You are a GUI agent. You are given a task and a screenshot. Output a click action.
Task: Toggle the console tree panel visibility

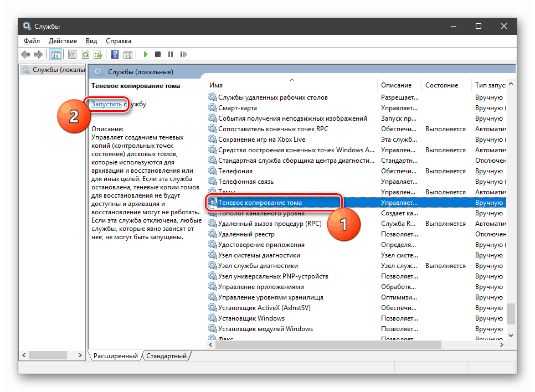(x=56, y=54)
